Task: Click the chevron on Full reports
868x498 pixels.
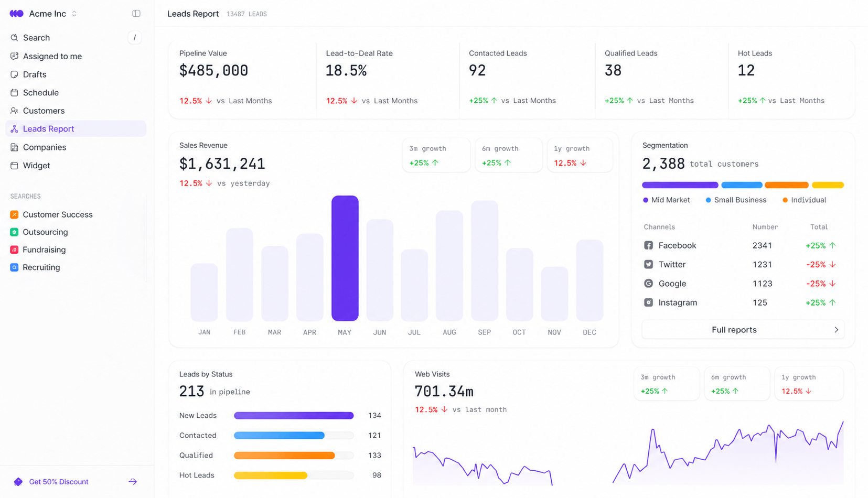Action: (x=837, y=330)
